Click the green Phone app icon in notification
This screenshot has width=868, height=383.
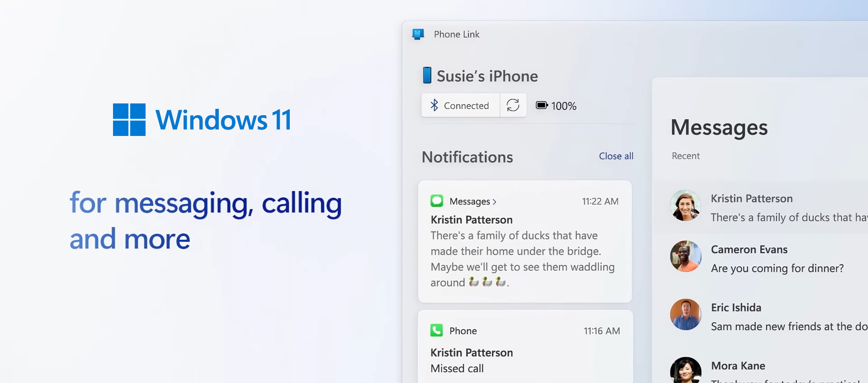[437, 331]
